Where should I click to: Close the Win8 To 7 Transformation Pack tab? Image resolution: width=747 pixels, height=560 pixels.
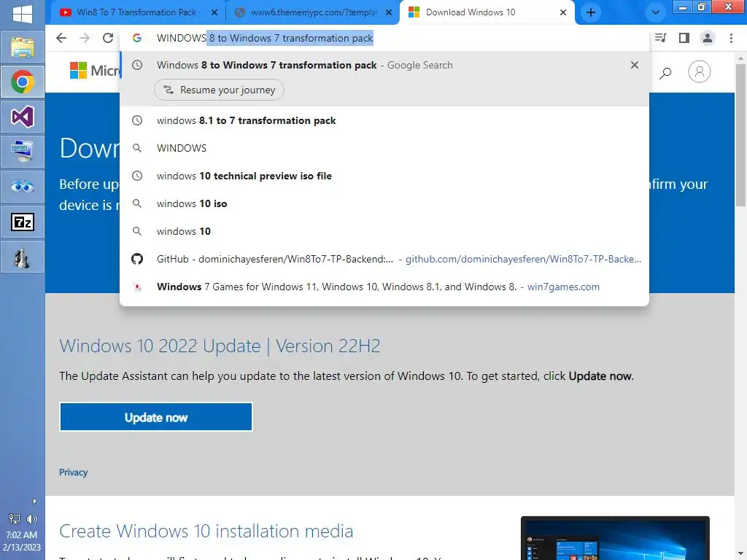coord(214,13)
